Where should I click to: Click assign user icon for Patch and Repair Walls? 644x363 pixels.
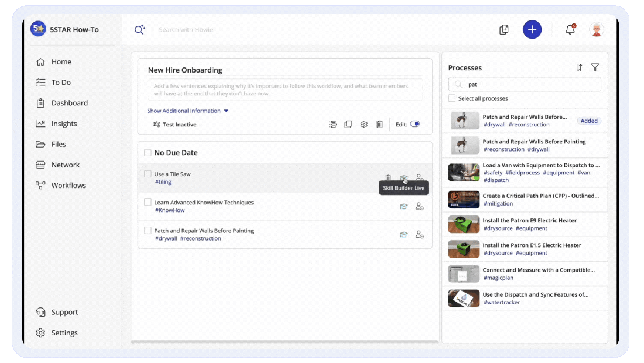click(x=419, y=234)
